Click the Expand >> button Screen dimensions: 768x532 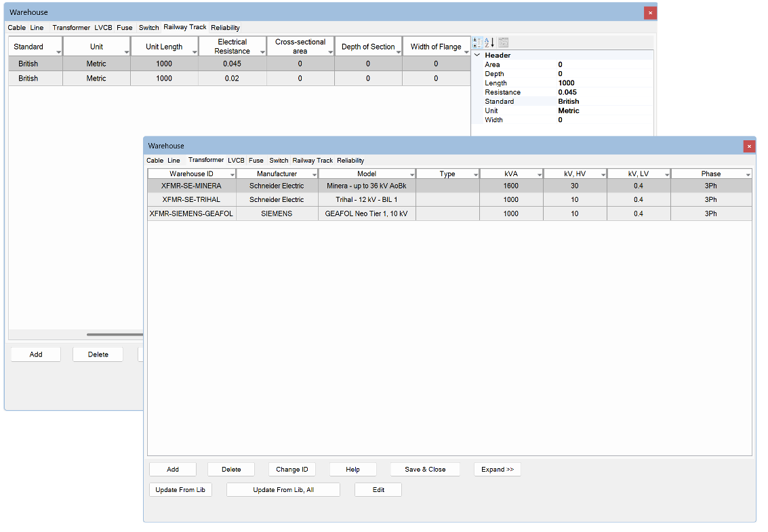(x=497, y=469)
